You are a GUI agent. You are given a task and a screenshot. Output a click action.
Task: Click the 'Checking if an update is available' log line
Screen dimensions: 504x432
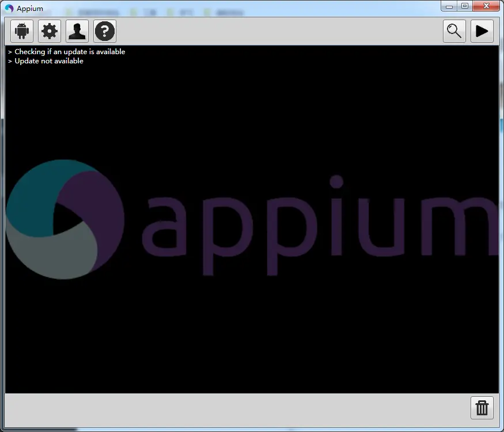pyautogui.click(x=70, y=52)
